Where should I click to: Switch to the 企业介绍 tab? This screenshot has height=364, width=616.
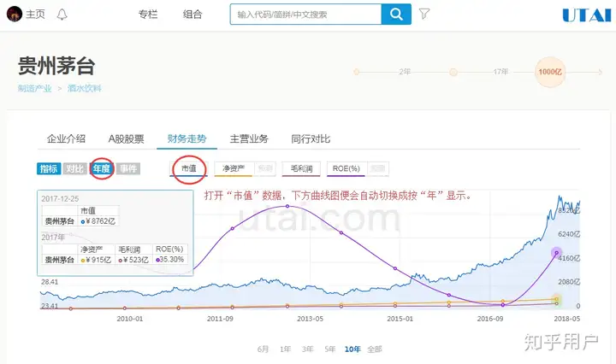[x=66, y=139]
